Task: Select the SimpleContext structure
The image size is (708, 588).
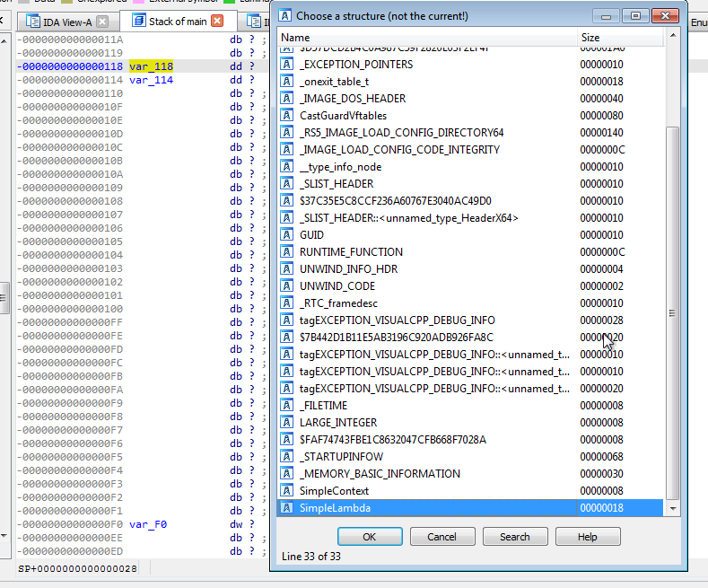Action: [334, 491]
